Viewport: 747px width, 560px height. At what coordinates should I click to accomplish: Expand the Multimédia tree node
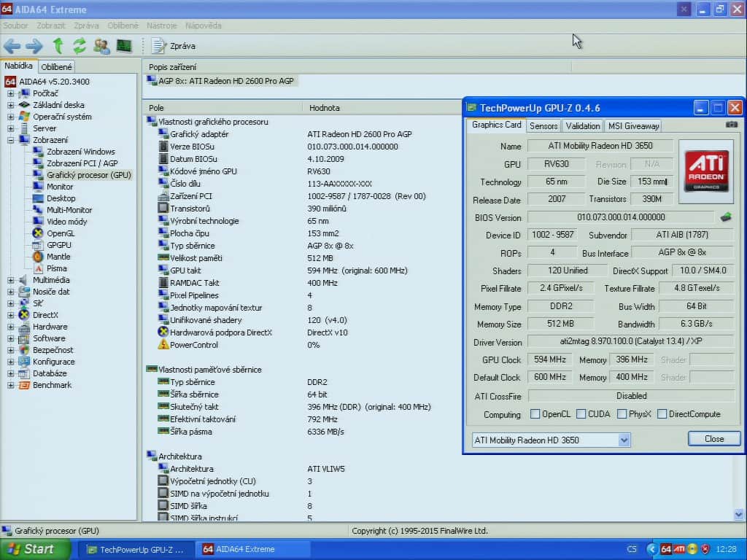(x=10, y=280)
